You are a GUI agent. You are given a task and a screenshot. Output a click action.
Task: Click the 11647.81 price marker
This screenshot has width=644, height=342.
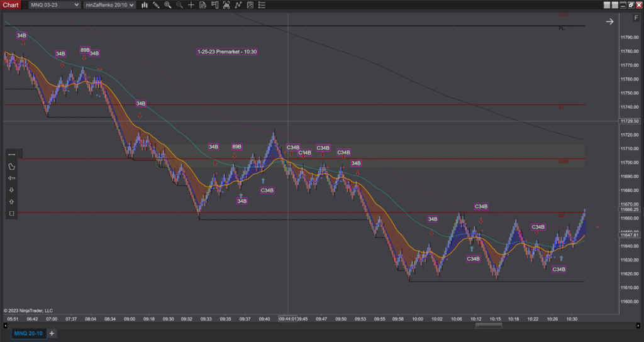click(x=629, y=235)
